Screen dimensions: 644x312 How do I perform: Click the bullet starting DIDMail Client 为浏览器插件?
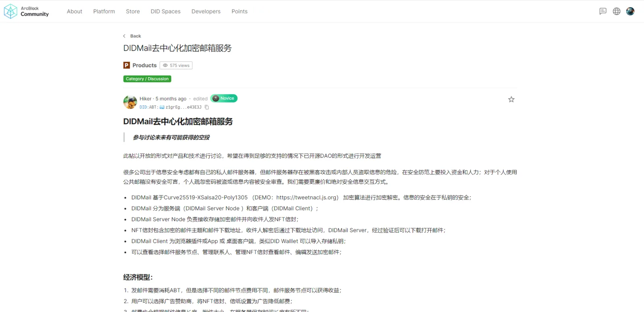pos(239,241)
